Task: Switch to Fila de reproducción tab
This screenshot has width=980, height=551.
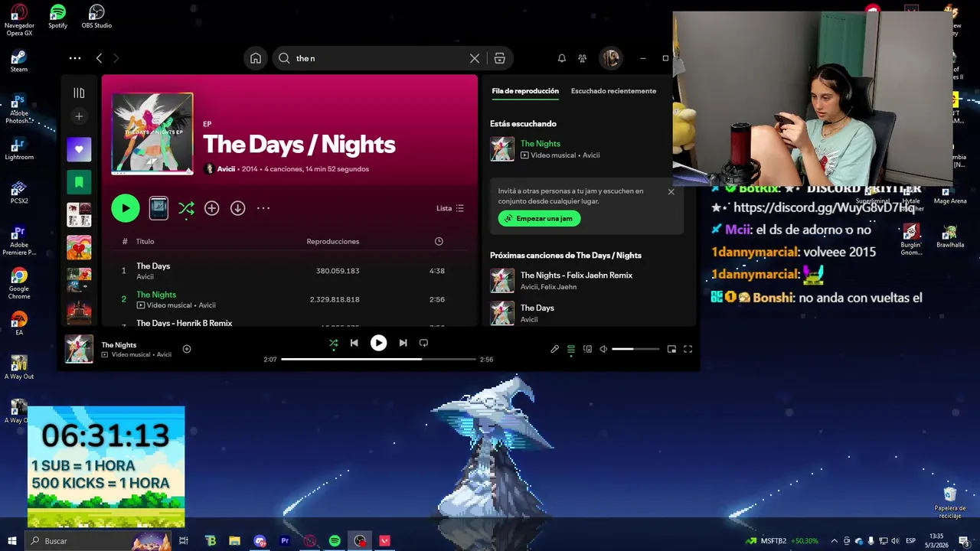Action: (525, 91)
